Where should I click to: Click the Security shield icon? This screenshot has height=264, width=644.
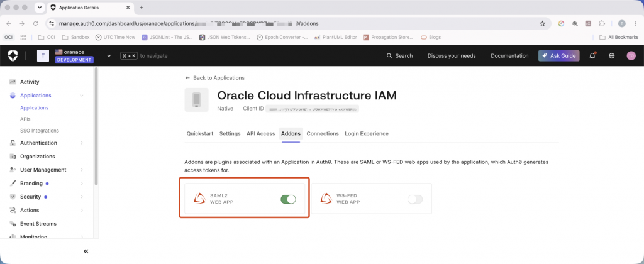point(13,197)
